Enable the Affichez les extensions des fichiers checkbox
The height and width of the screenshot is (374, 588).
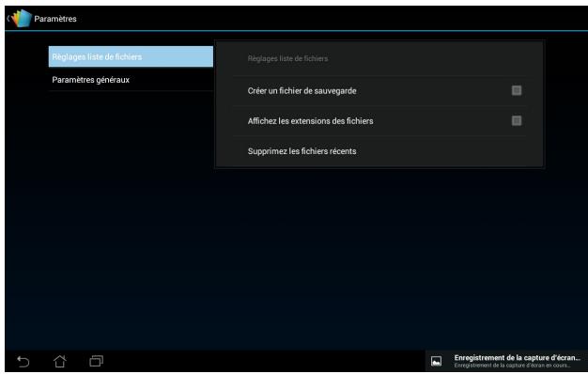[x=517, y=121]
